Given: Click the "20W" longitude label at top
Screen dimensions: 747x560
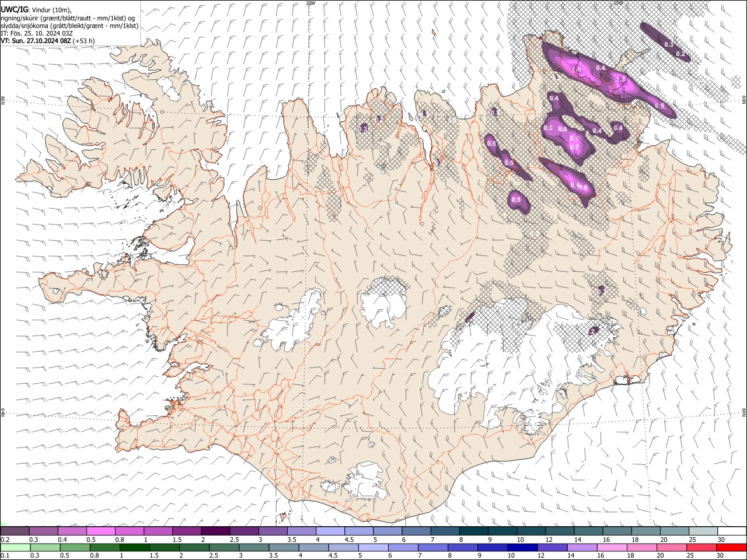Looking at the screenshot, I should click(310, 3).
